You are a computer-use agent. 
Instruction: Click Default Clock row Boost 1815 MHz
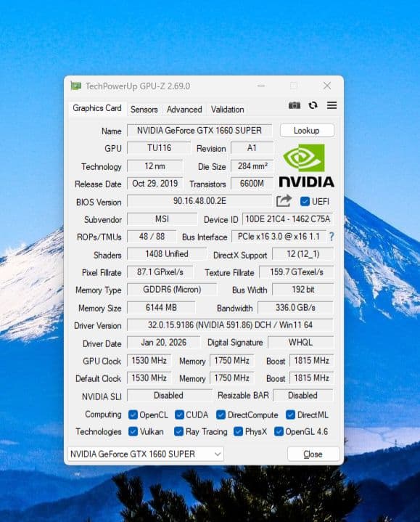[312, 378]
